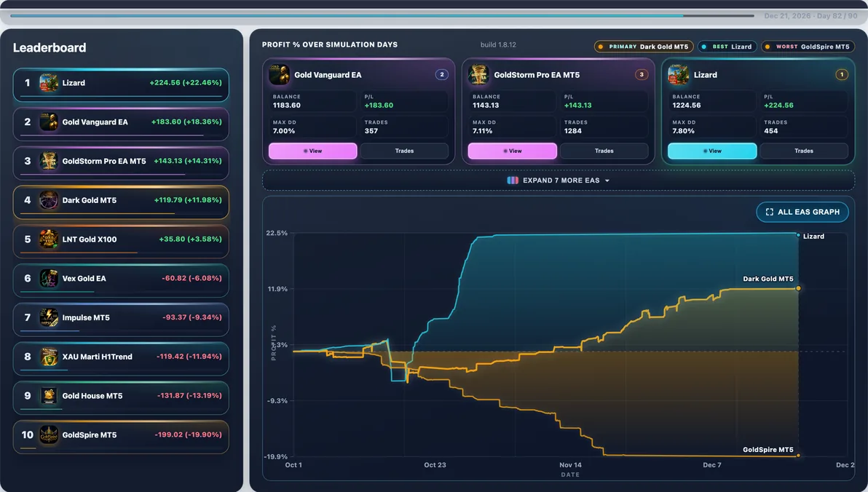Viewport: 868px width, 492px height.
Task: Toggle View on GoldStorm Pro EA MT5 card
Action: click(513, 151)
